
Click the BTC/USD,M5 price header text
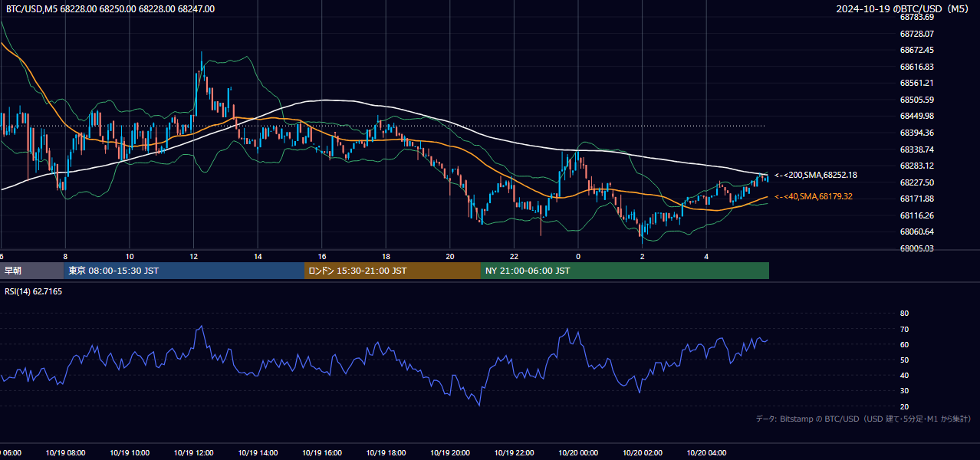(110, 9)
